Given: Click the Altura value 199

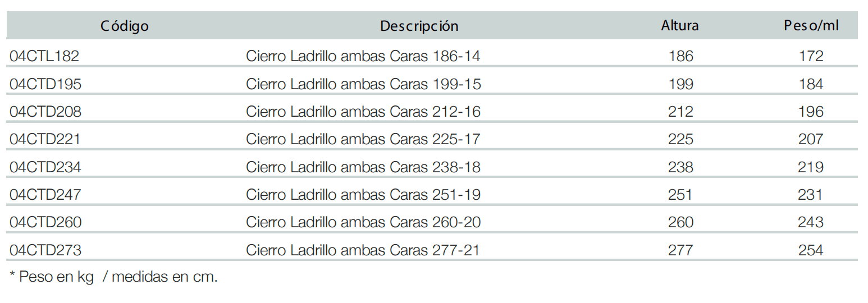Looking at the screenshot, I should 681,84.
